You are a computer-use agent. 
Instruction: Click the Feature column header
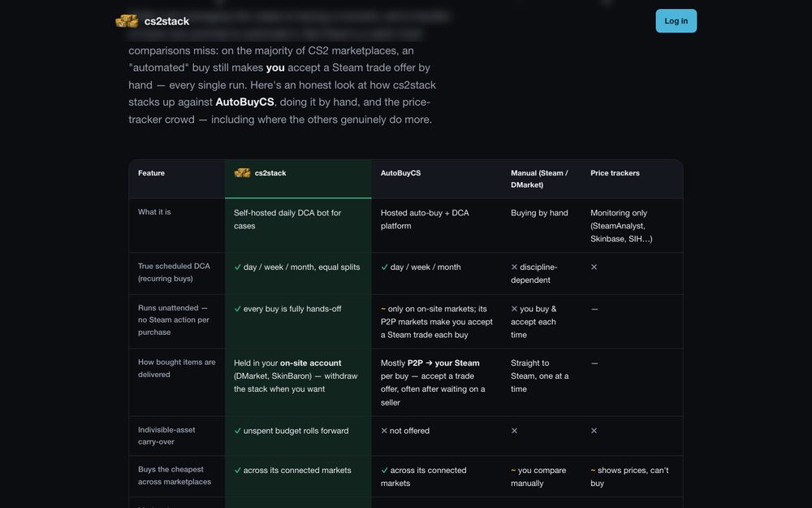(x=151, y=173)
